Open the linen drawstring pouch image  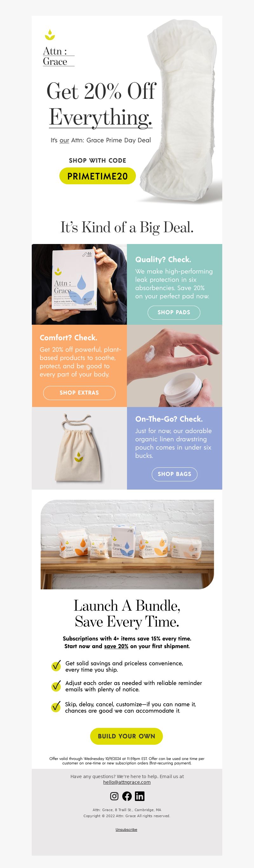tap(79, 448)
